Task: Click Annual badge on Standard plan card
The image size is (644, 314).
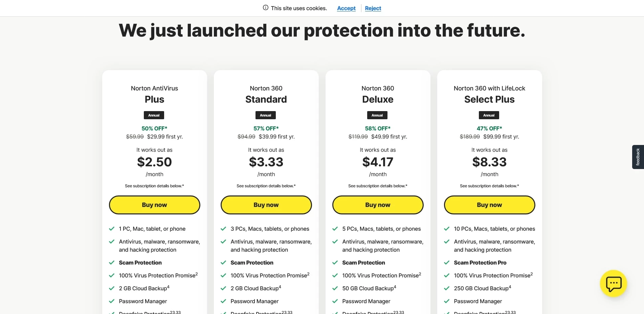Action: [265, 115]
